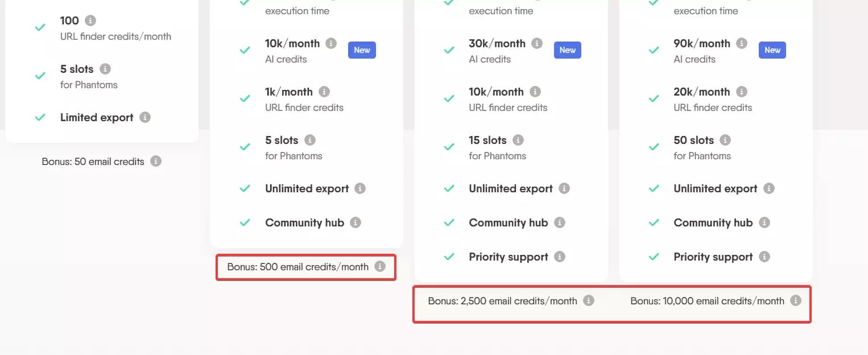Screen dimensions: 868x355
Task: Open the tooltip for Bonus: 2,500 email credits/month
Action: pyautogui.click(x=589, y=300)
